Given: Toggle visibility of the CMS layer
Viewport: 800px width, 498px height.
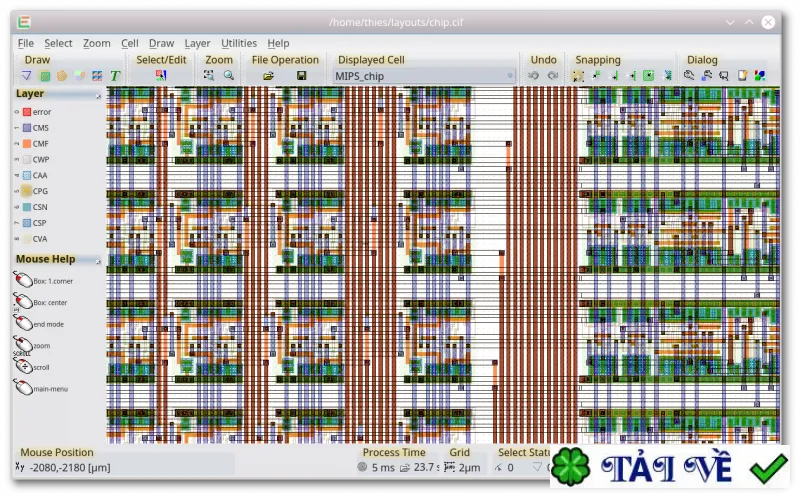Looking at the screenshot, I should click(36, 128).
